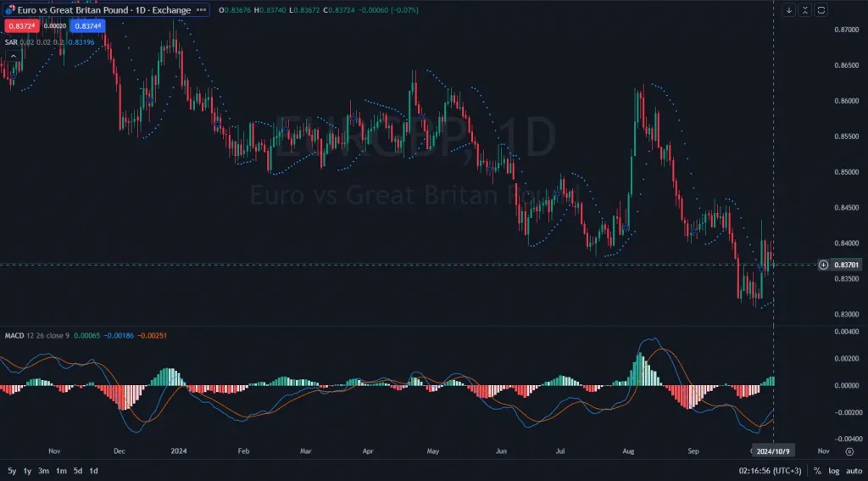The width and height of the screenshot is (868, 481).
Task: Click the close value C0.83724 in header
Action: tap(339, 10)
